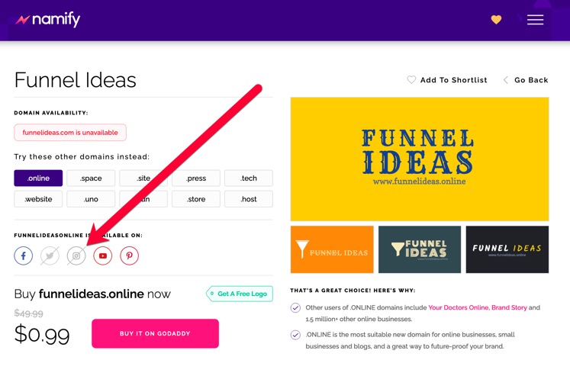This screenshot has width=570, height=392.
Task: Click the namify logo
Action: click(x=47, y=19)
